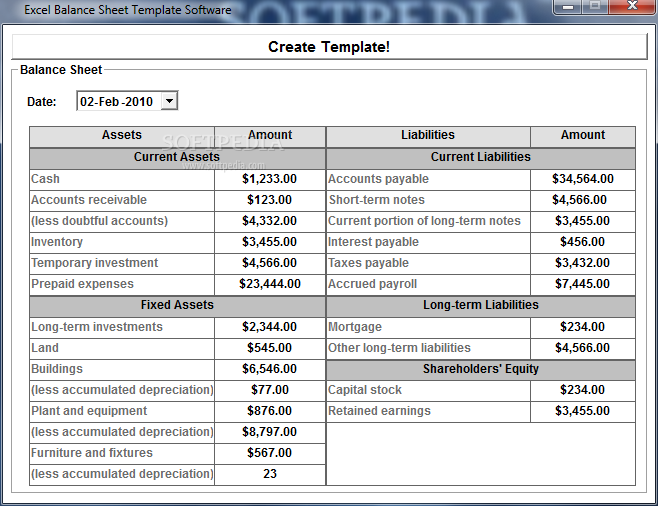Close the Excel Balance Sheet Template window
The width and height of the screenshot is (658, 506).
[632, 6]
